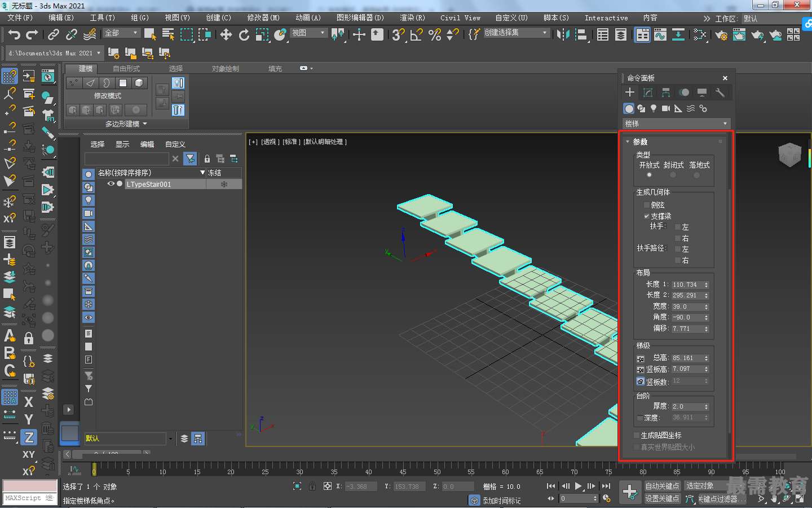This screenshot has height=508, width=812.
Task: Toggle the Percent Snap icon
Action: [435, 35]
